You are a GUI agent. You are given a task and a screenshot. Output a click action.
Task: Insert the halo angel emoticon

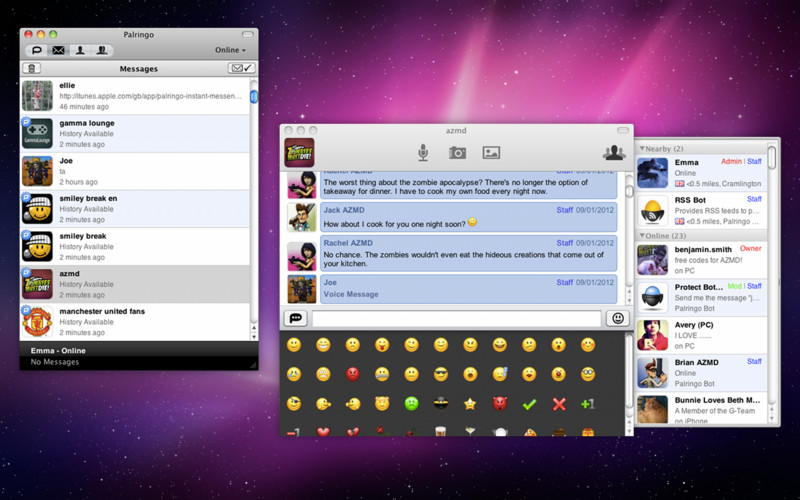point(382,404)
